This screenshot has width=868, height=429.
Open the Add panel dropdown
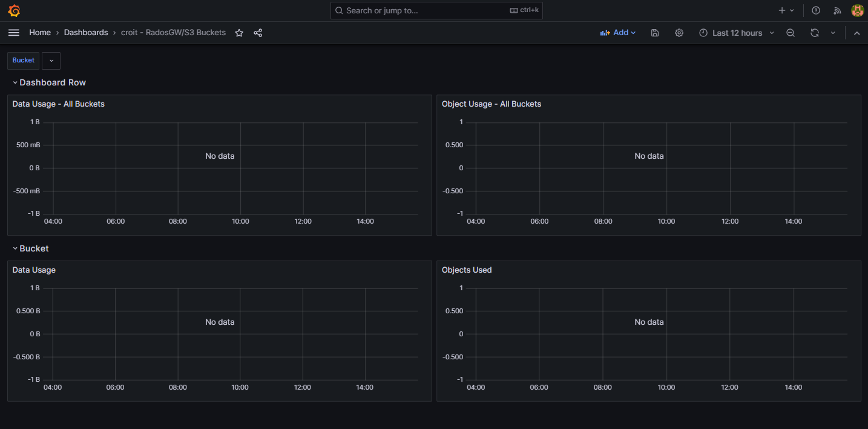[617, 33]
